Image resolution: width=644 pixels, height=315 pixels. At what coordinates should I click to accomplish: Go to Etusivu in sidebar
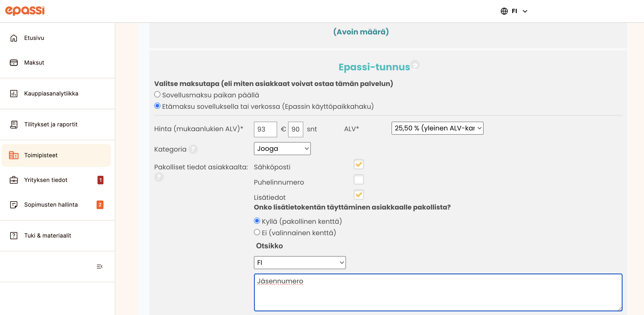point(56,38)
